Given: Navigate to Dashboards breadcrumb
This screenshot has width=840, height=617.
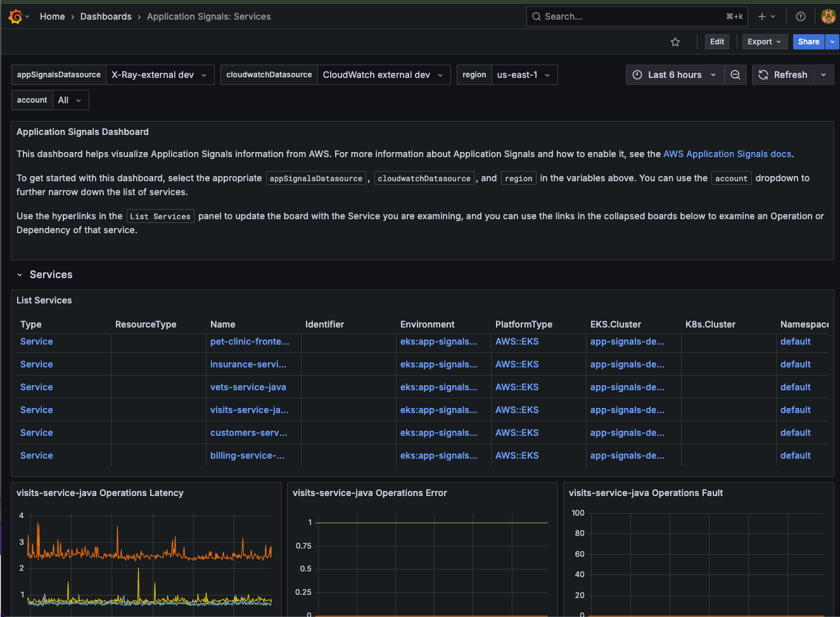Looking at the screenshot, I should pyautogui.click(x=106, y=16).
